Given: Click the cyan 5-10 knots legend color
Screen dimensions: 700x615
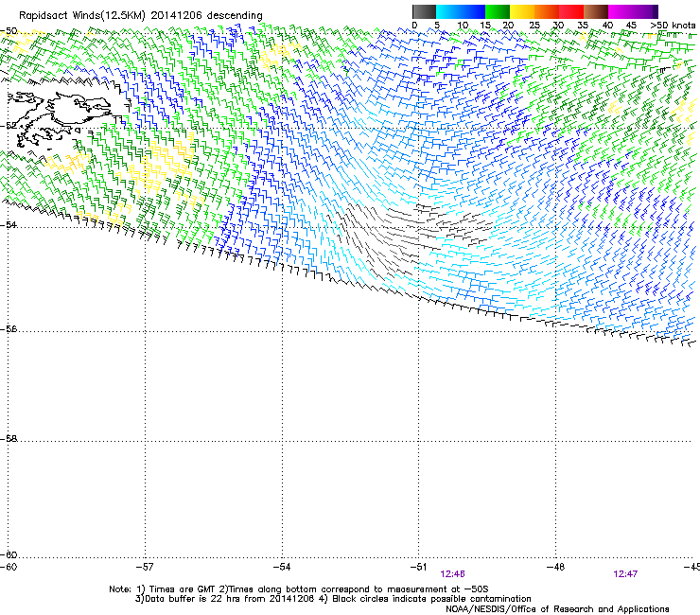Looking at the screenshot, I should (x=448, y=11).
